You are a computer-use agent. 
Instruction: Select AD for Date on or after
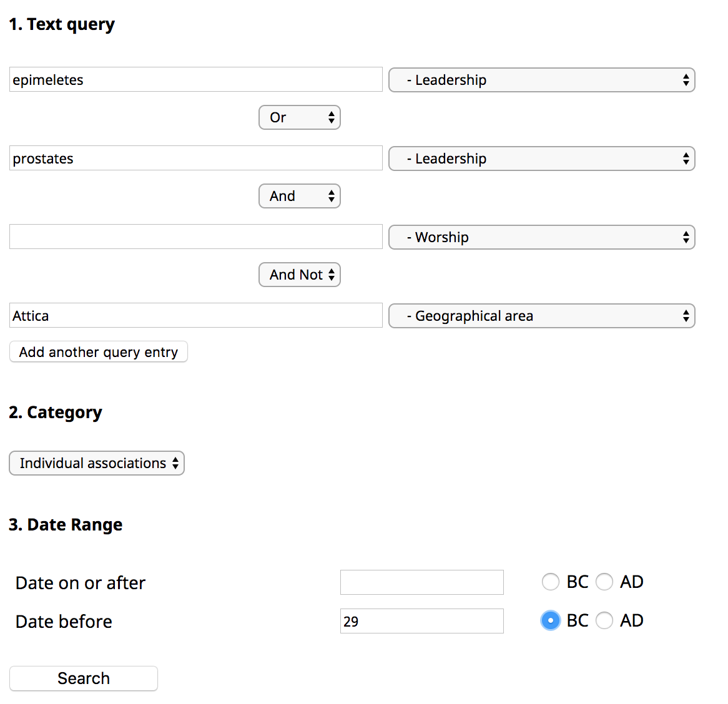pos(604,582)
